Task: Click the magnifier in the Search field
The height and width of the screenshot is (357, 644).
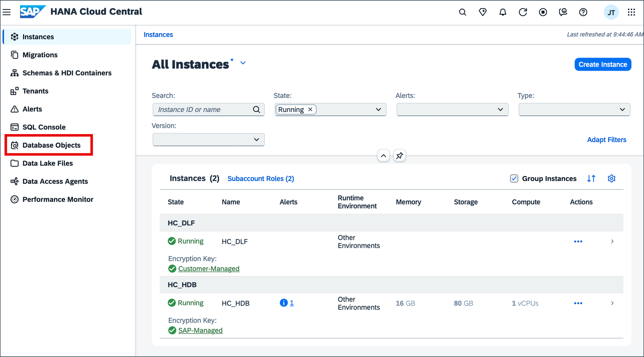Action: pyautogui.click(x=256, y=109)
